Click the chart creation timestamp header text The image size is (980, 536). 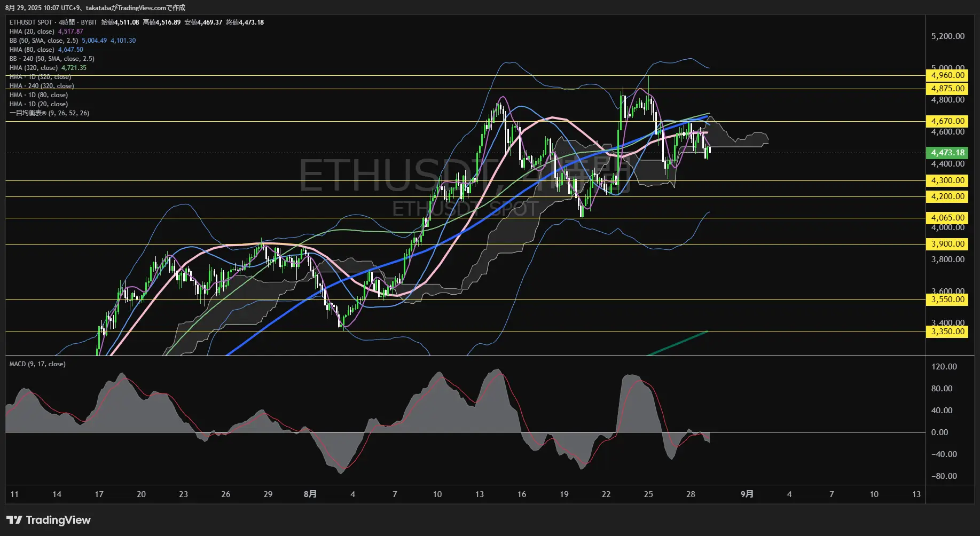tap(95, 8)
